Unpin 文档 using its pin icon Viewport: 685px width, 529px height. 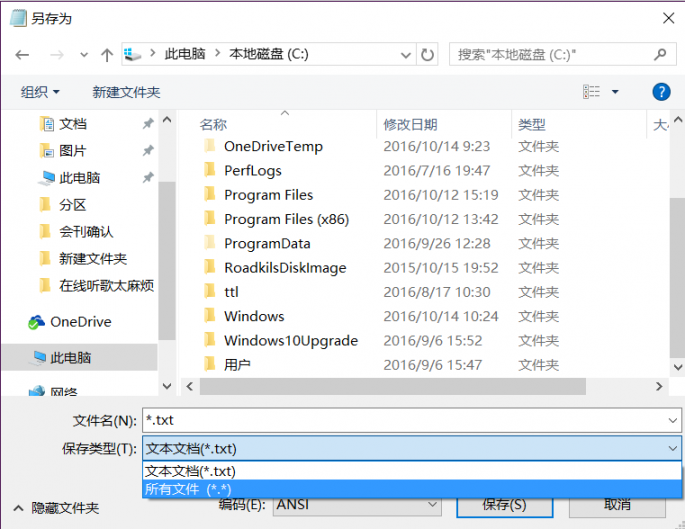pyautogui.click(x=148, y=124)
